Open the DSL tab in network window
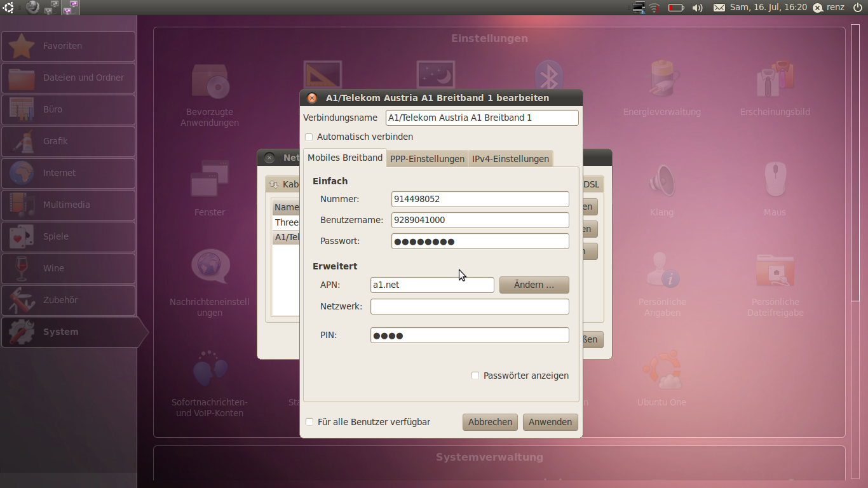 (x=592, y=184)
